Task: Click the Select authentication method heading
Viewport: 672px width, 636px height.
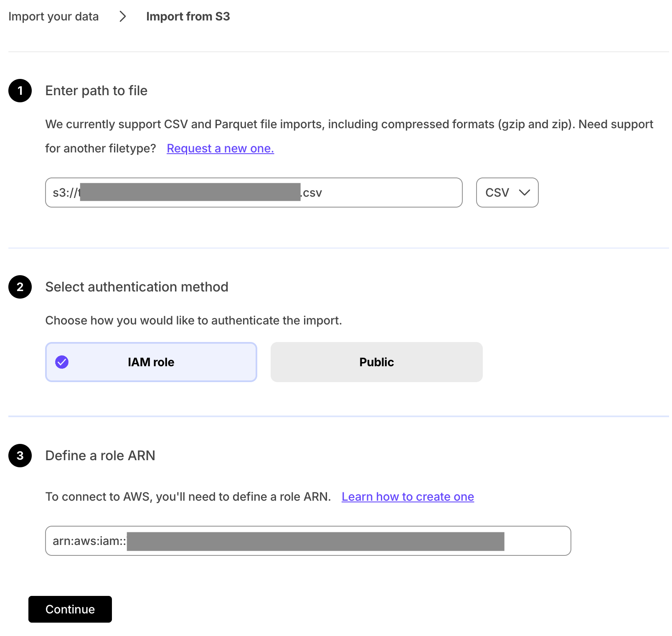Action: point(137,287)
